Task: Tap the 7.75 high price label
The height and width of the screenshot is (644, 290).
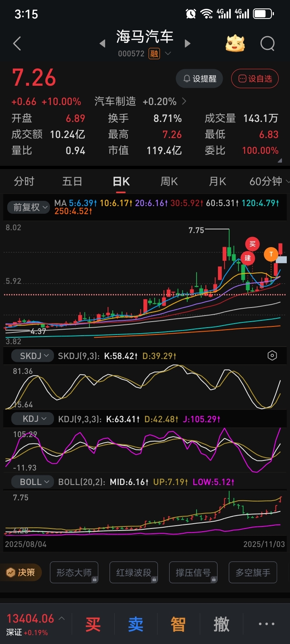Action: pyautogui.click(x=196, y=230)
